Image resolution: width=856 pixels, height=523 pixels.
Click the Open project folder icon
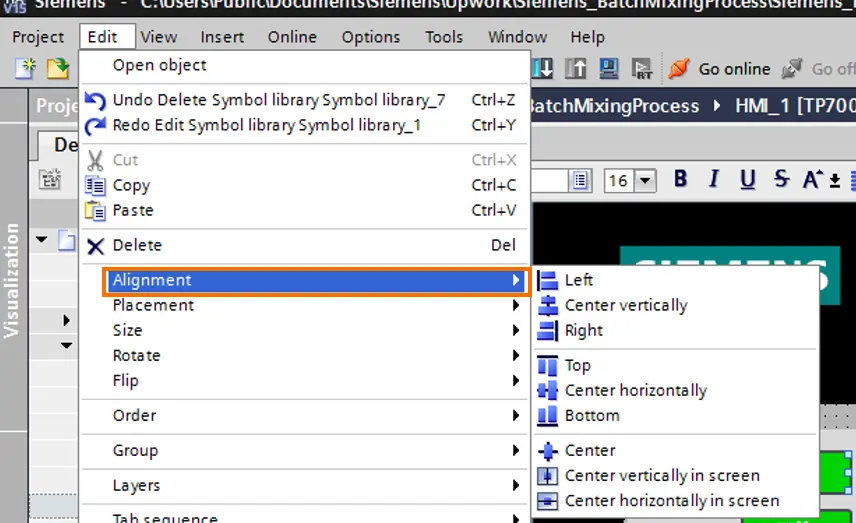coord(58,69)
